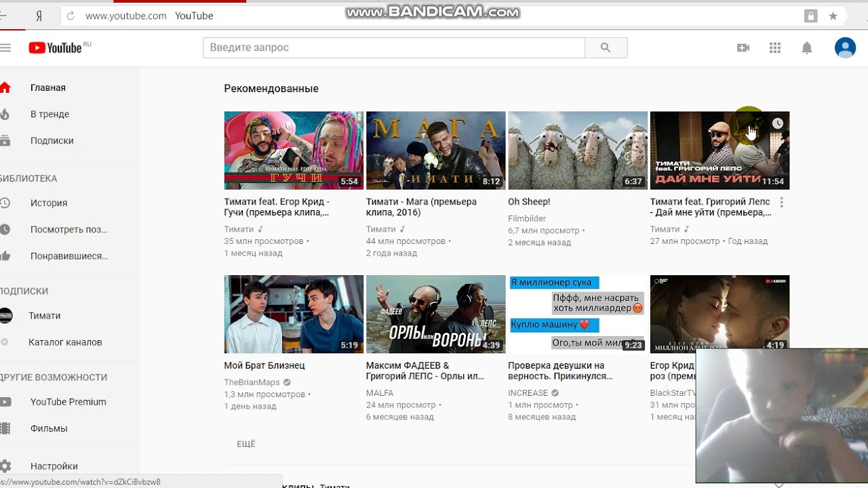Open Настройки in sidebar
Image resolution: width=868 pixels, height=488 pixels.
(54, 466)
